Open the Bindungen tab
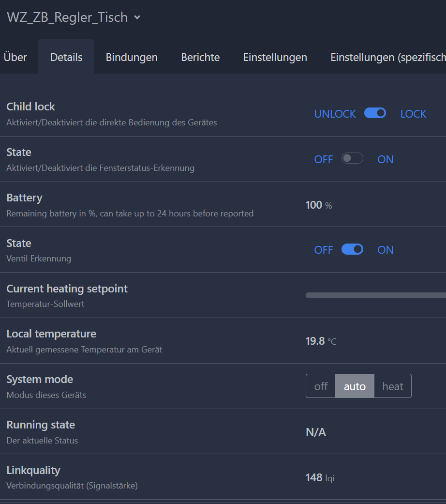The image size is (446, 504). click(132, 57)
